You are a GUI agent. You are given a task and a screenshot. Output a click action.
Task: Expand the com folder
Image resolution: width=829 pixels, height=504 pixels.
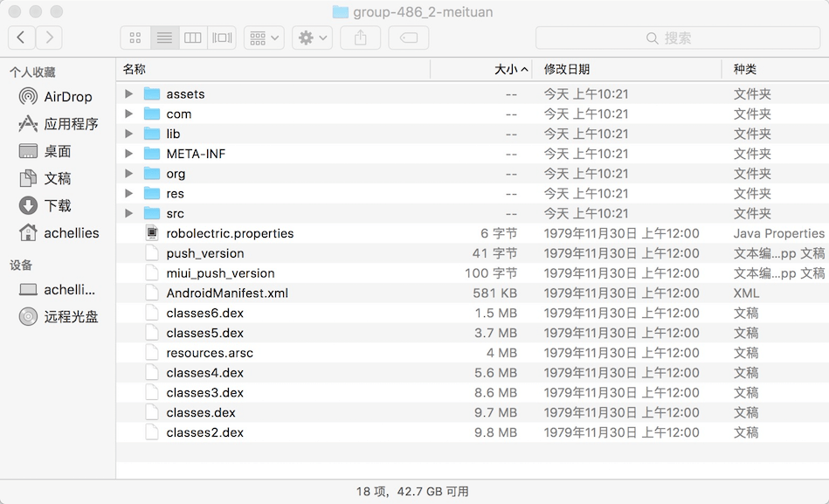(x=128, y=114)
